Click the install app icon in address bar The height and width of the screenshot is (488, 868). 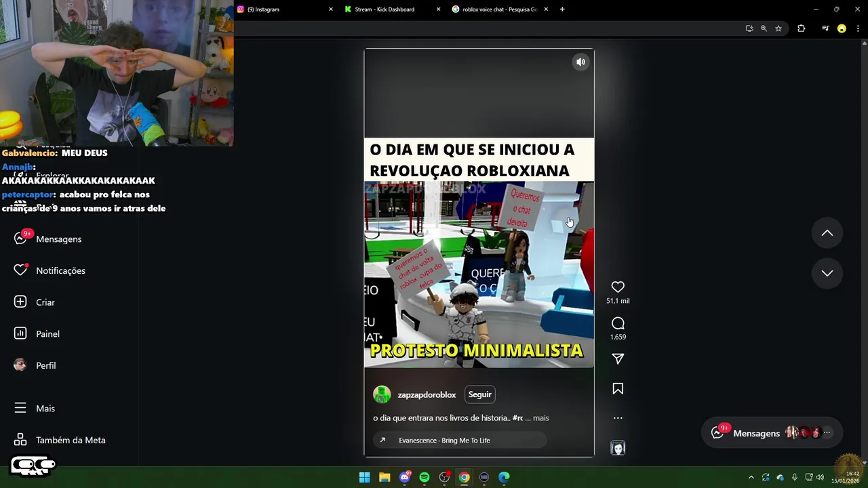[x=749, y=28]
